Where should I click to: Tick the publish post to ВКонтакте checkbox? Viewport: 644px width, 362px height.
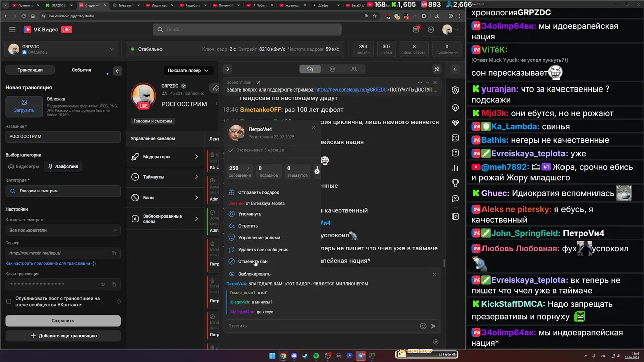click(x=8, y=302)
